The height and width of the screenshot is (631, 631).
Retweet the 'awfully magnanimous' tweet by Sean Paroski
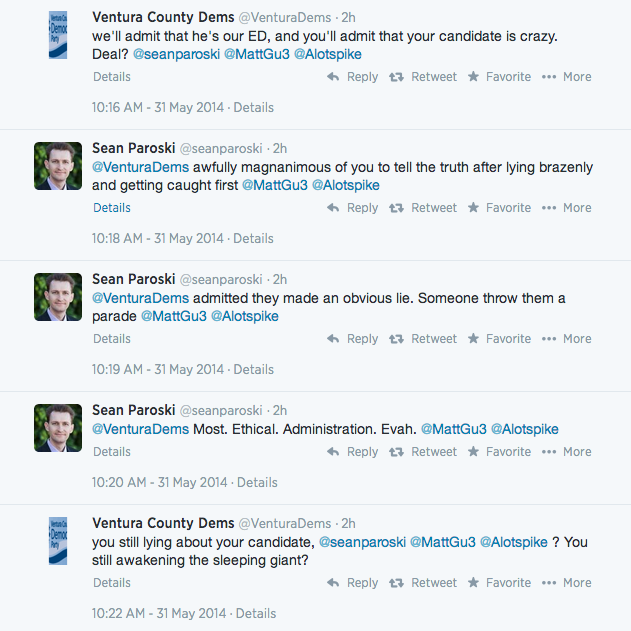423,208
